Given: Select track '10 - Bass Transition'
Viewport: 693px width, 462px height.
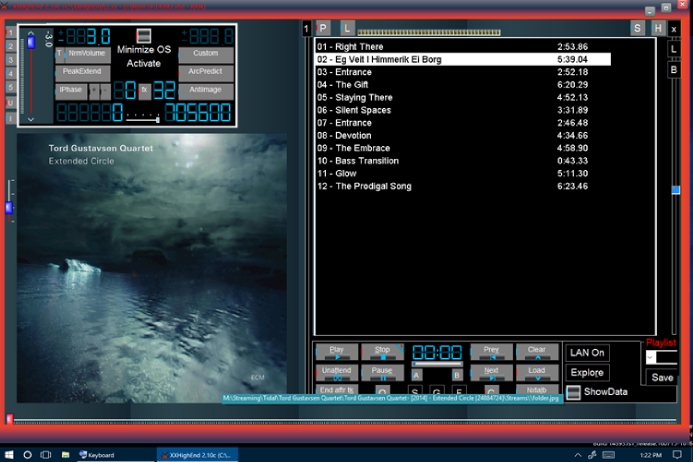Looking at the screenshot, I should pyautogui.click(x=463, y=161).
